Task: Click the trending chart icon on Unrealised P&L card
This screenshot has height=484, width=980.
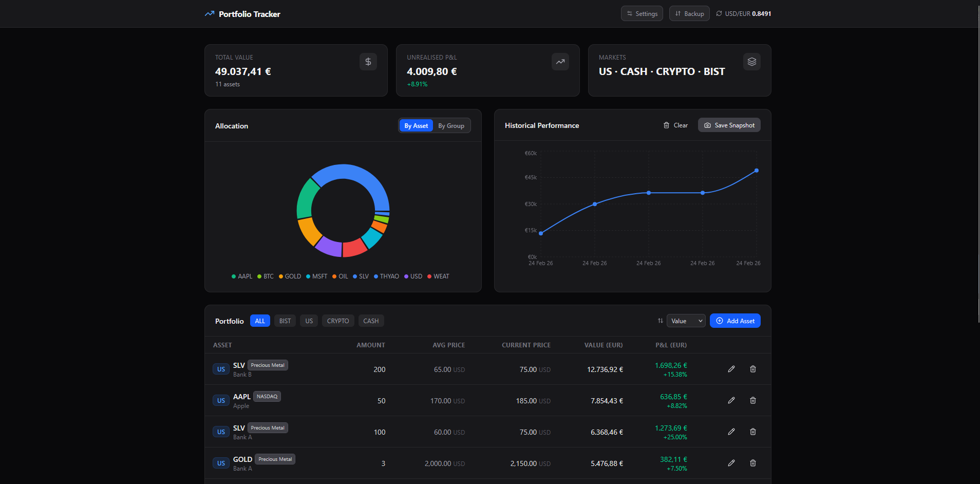Action: coord(560,61)
